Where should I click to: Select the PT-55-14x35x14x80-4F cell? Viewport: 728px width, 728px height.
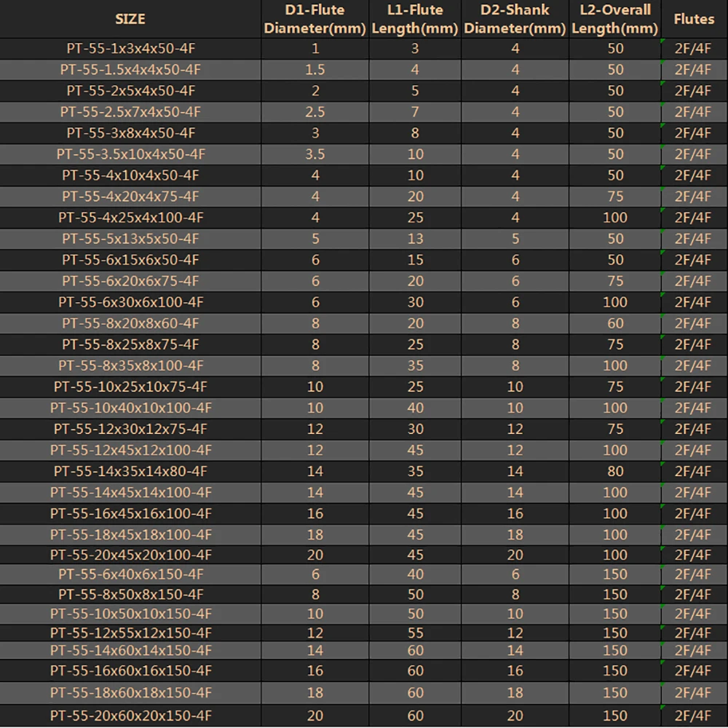(x=130, y=471)
